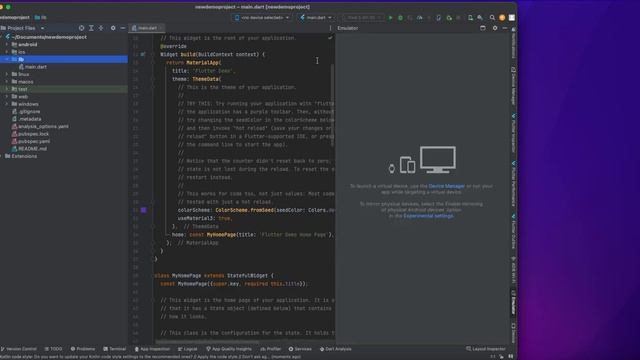
Task: Select analysis_options.yaml file
Action: coord(40,127)
